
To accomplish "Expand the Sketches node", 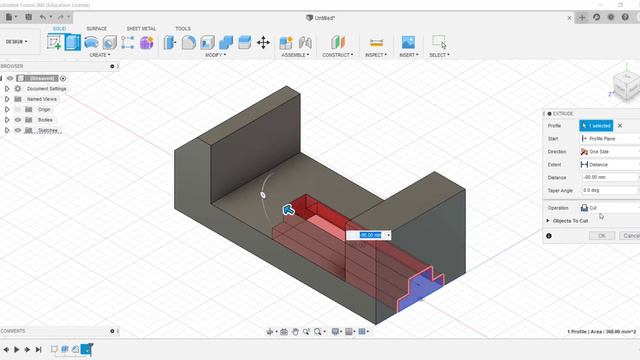I will (x=7, y=130).
